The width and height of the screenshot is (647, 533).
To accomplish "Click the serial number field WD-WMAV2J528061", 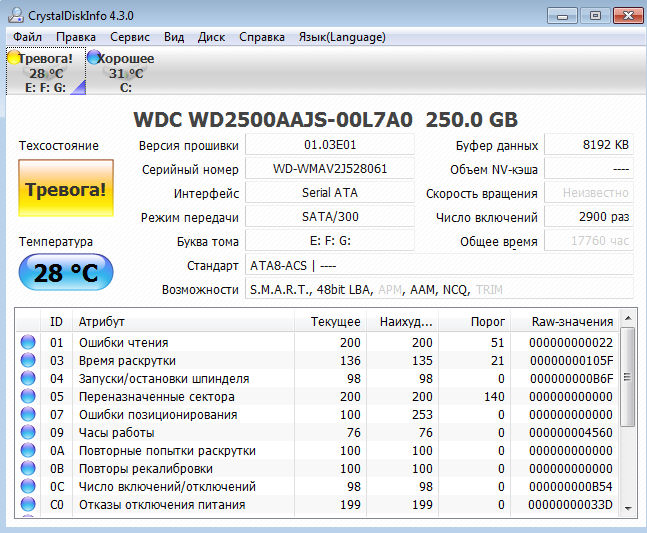I will coord(330,169).
